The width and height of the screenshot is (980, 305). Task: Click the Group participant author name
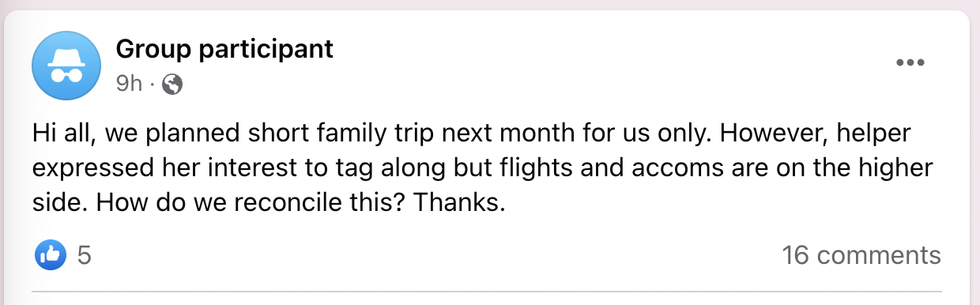click(224, 50)
